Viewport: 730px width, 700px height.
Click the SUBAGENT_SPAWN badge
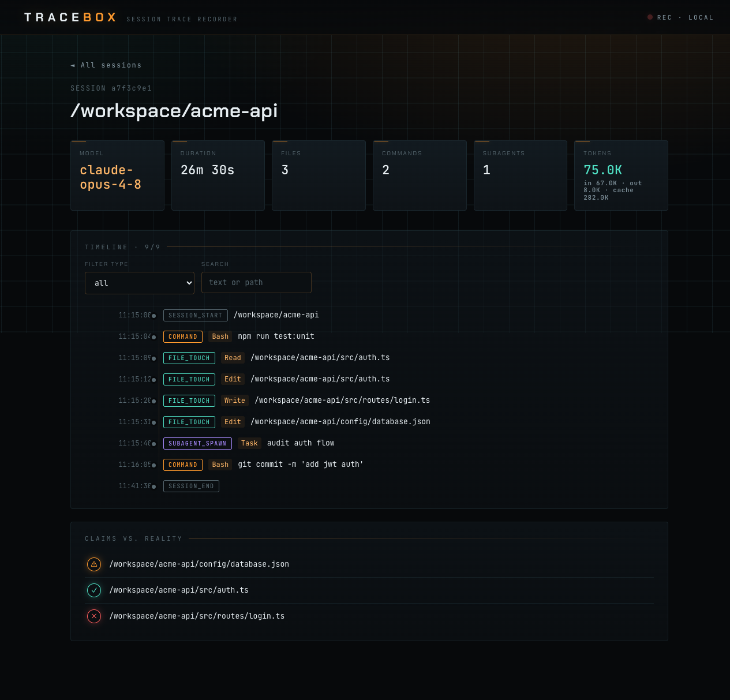[x=197, y=443]
